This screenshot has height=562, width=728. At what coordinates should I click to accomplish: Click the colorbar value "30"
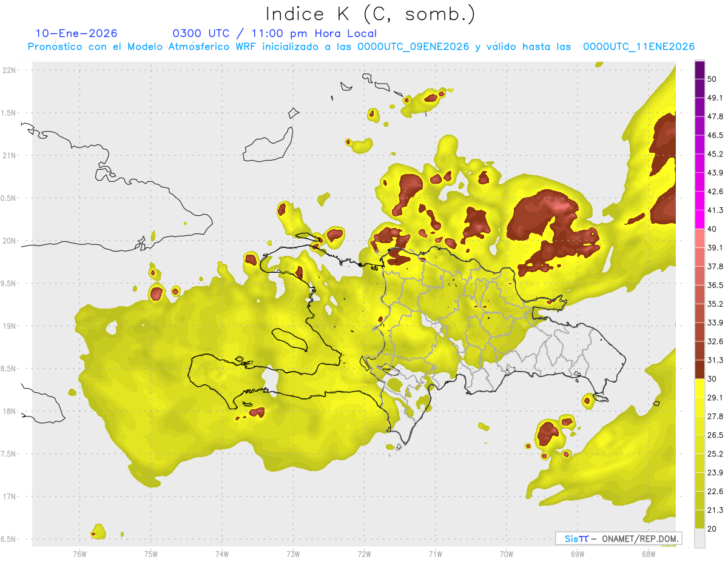(x=712, y=379)
